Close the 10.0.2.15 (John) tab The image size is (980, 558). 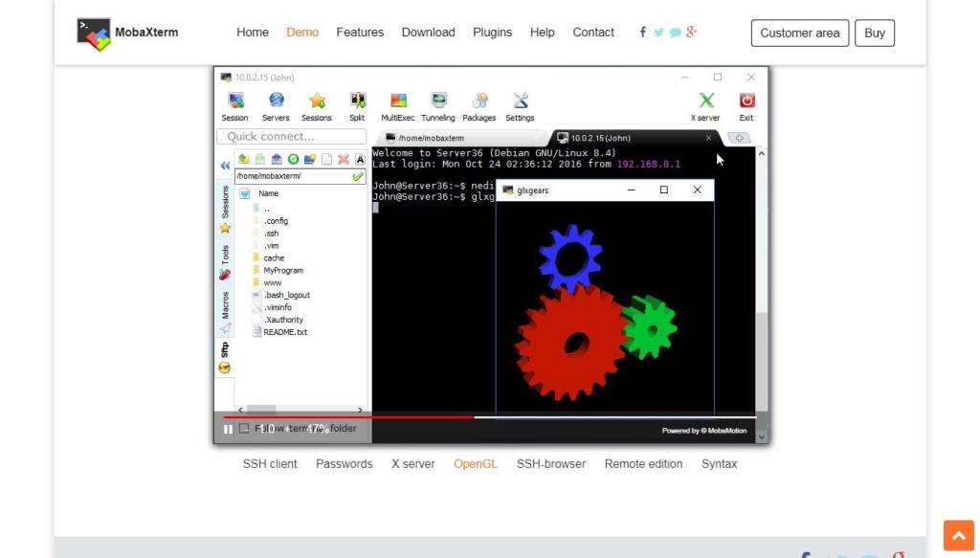(708, 138)
